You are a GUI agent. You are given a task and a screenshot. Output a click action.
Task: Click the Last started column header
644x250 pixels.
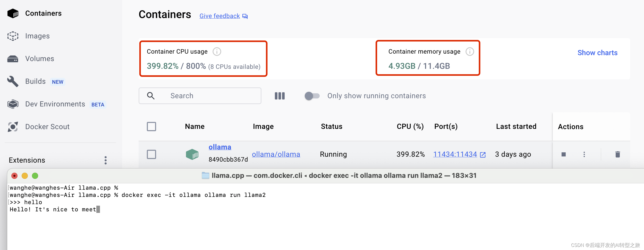pos(516,127)
